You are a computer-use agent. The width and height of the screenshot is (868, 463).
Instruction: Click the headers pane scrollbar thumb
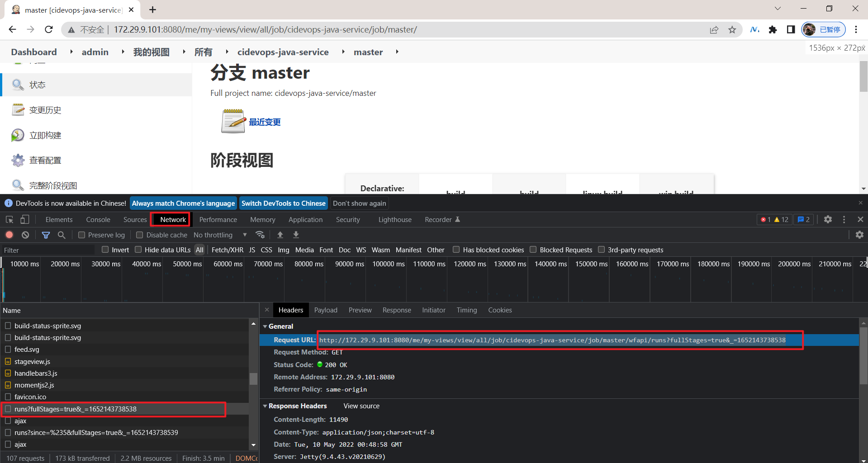[863, 355]
